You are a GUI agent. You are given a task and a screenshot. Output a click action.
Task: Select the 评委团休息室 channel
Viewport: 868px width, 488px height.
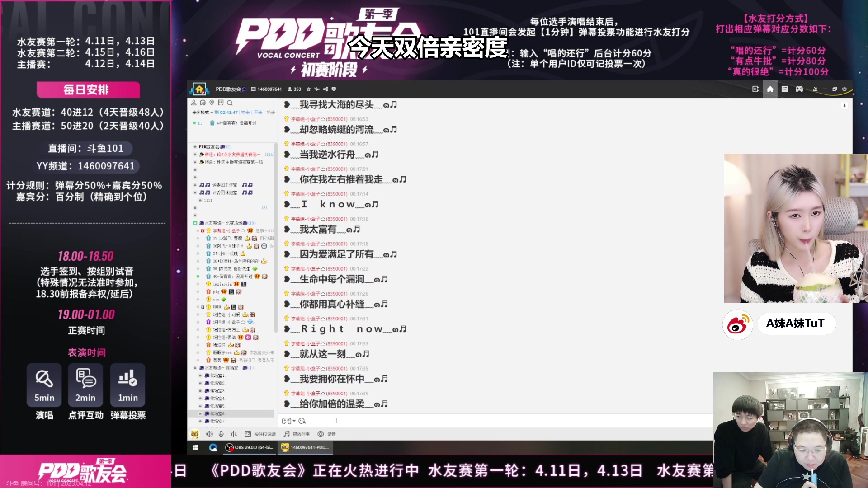click(226, 193)
